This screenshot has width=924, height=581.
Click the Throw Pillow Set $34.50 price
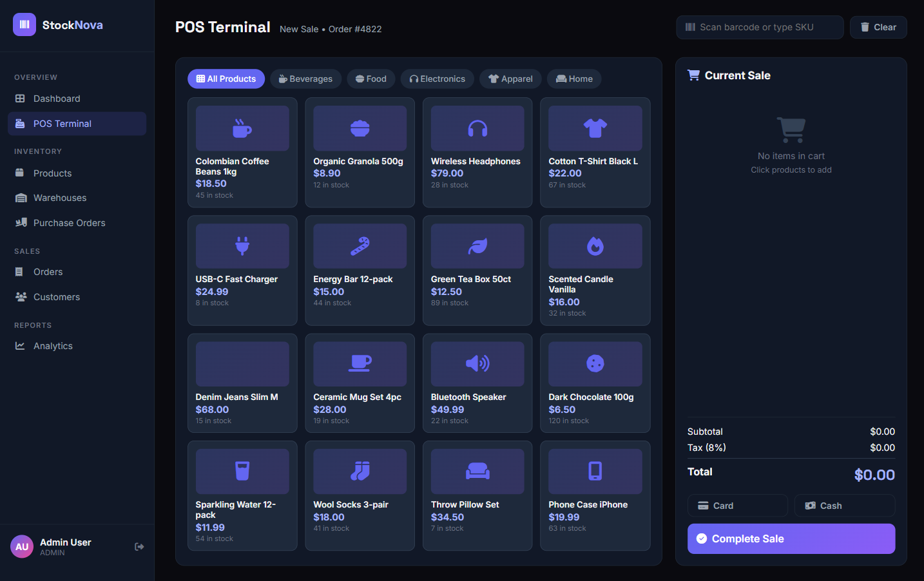447,517
